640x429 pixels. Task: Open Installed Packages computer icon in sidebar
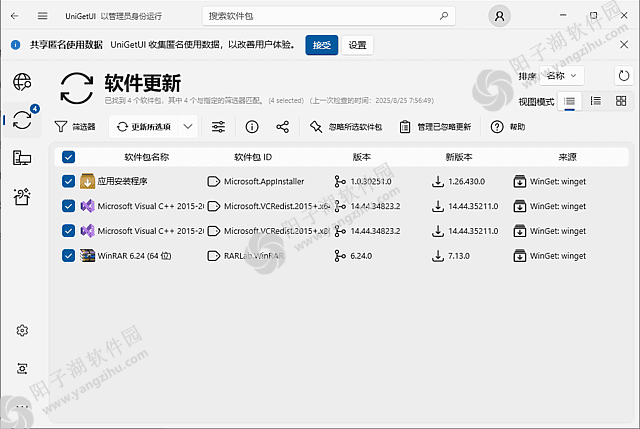[x=22, y=158]
